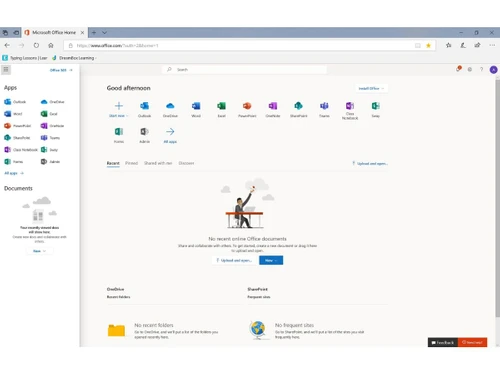
Task: Open Teams from the Apps sidebar list
Action: [x=50, y=138]
